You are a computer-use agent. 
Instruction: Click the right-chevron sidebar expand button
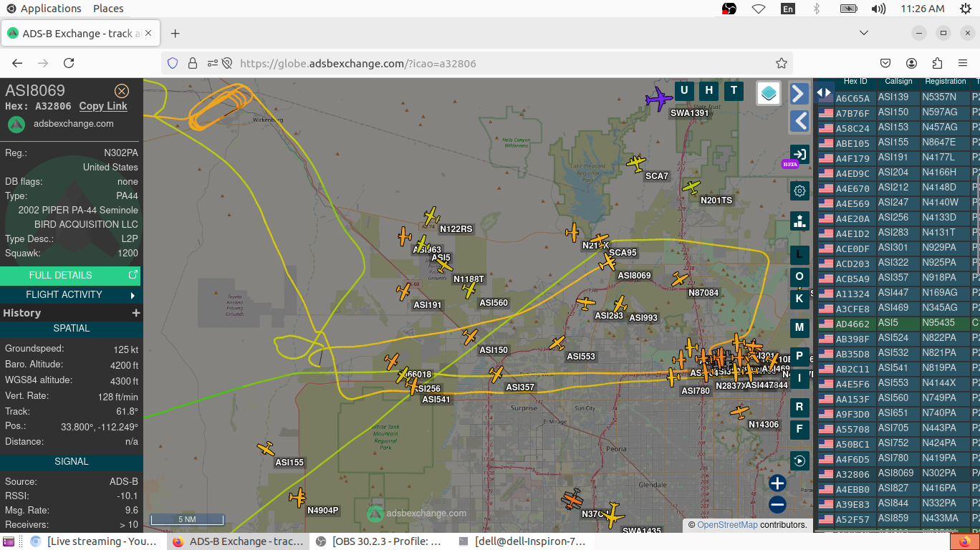click(799, 93)
